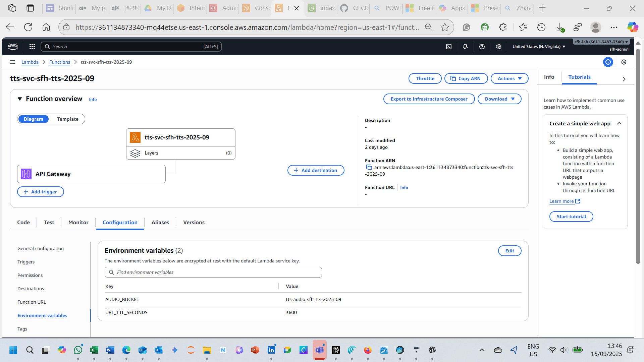Edit the environment variables

pos(509,251)
